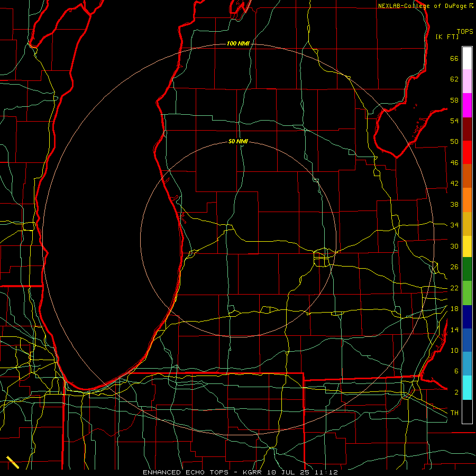Click the '34' legend value
Image resolution: width=476 pixels, height=476 pixels.
(x=454, y=225)
